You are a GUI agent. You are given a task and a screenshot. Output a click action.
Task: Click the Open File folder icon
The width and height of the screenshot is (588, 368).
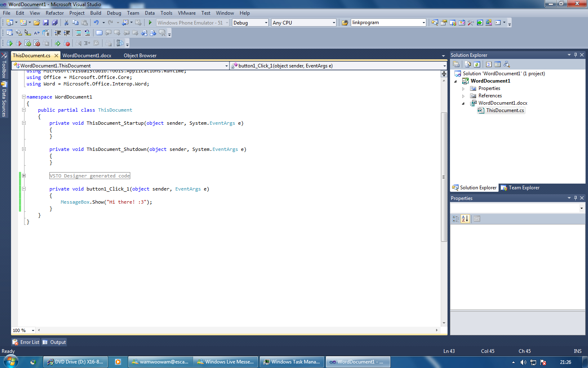[x=37, y=23]
